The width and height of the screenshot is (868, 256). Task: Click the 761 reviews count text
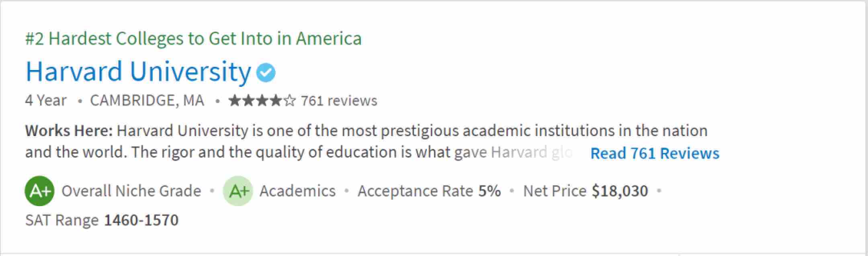tap(339, 101)
